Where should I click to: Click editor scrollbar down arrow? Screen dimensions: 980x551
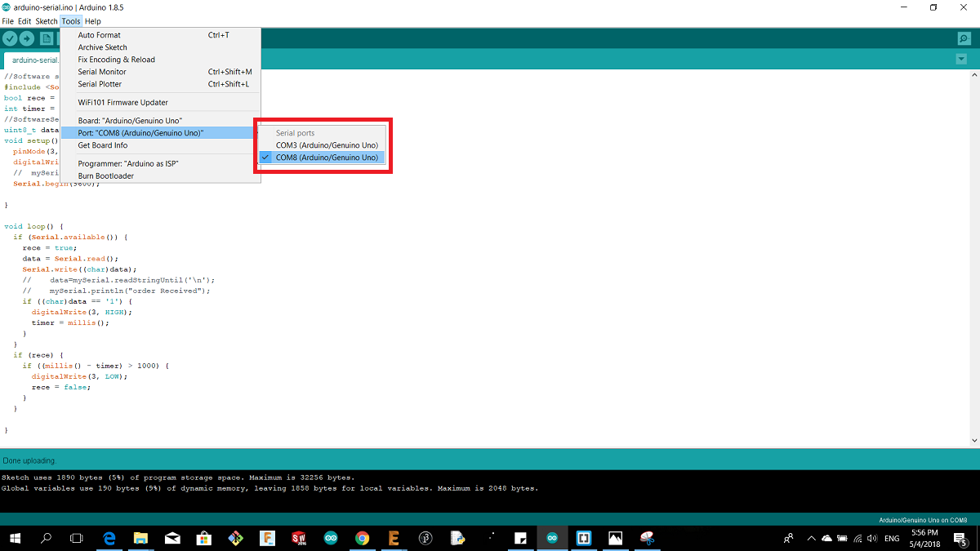pos(975,442)
